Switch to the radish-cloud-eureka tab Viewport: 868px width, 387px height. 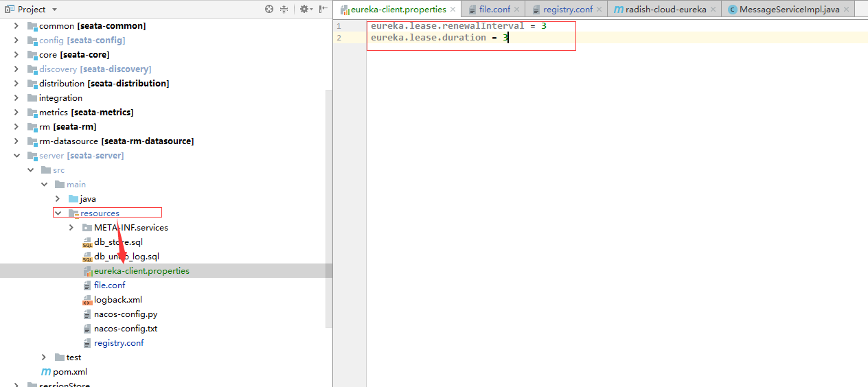pos(665,9)
